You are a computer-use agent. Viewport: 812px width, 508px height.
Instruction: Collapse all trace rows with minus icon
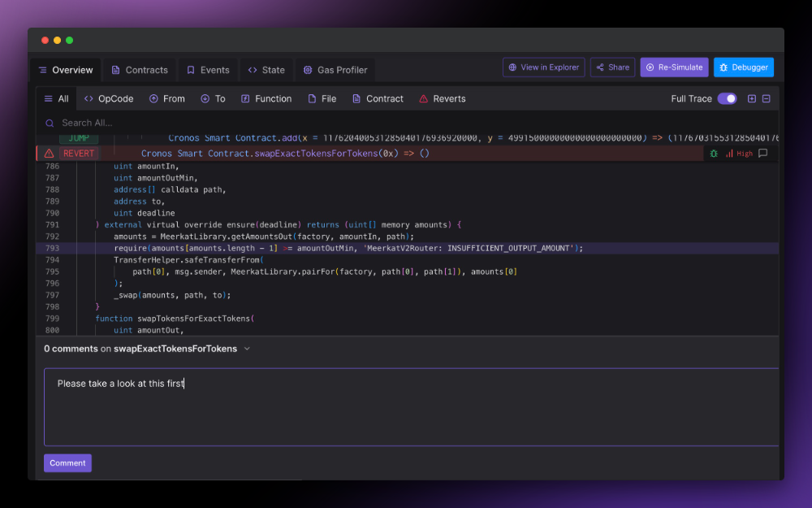point(766,98)
